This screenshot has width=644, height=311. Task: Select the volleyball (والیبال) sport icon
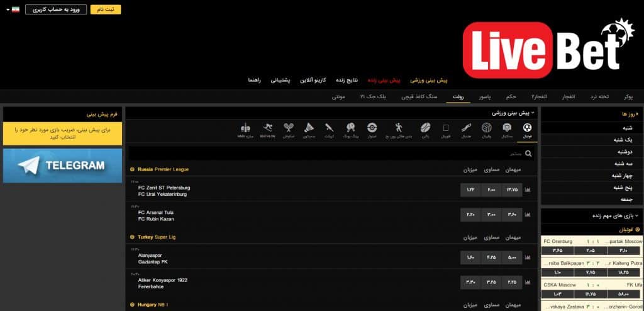coord(487,128)
